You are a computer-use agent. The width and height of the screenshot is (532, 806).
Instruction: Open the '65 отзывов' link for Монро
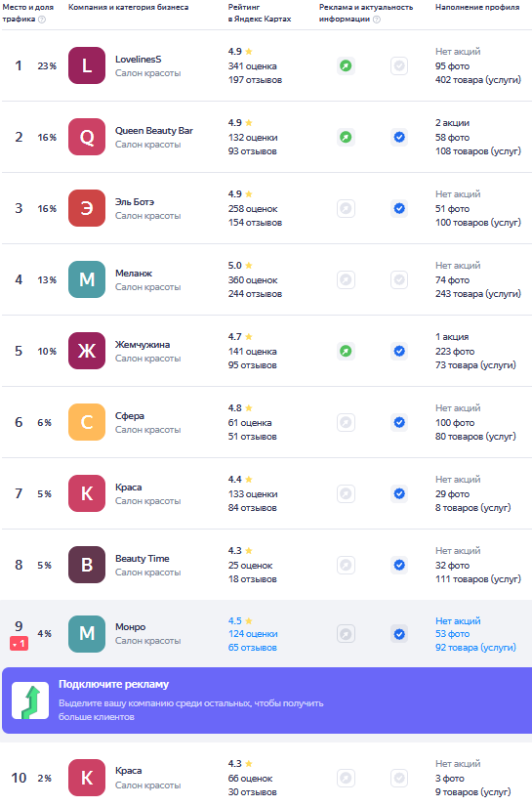[253, 647]
